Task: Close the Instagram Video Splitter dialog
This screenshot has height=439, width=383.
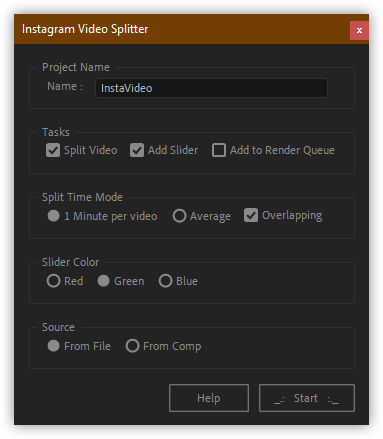Action: click(359, 30)
